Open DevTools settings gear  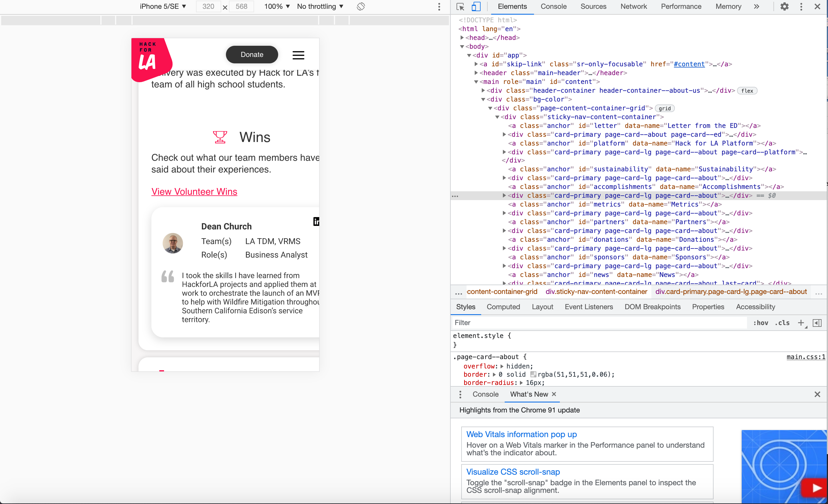tap(784, 7)
